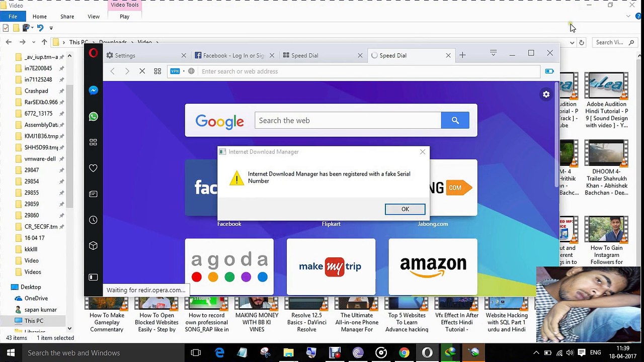Select OneDrive in the navigation pane
Image resolution: width=644 pixels, height=362 pixels.
(x=36, y=298)
